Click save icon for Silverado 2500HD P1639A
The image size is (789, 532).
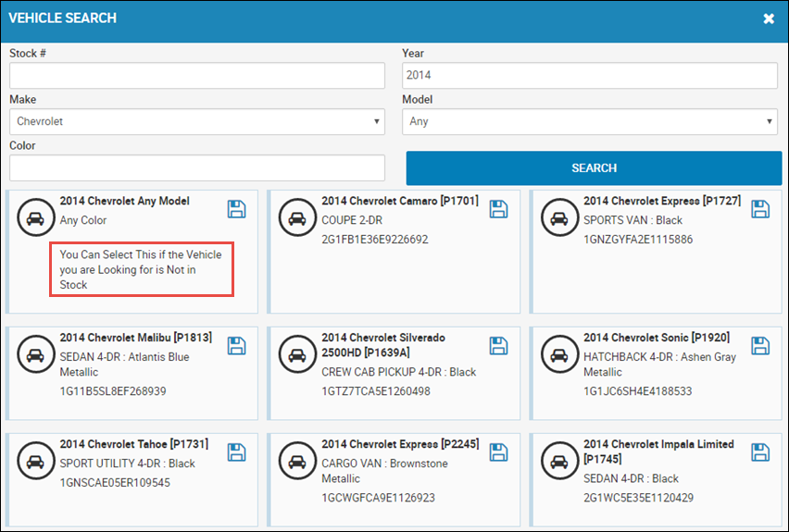click(x=498, y=346)
